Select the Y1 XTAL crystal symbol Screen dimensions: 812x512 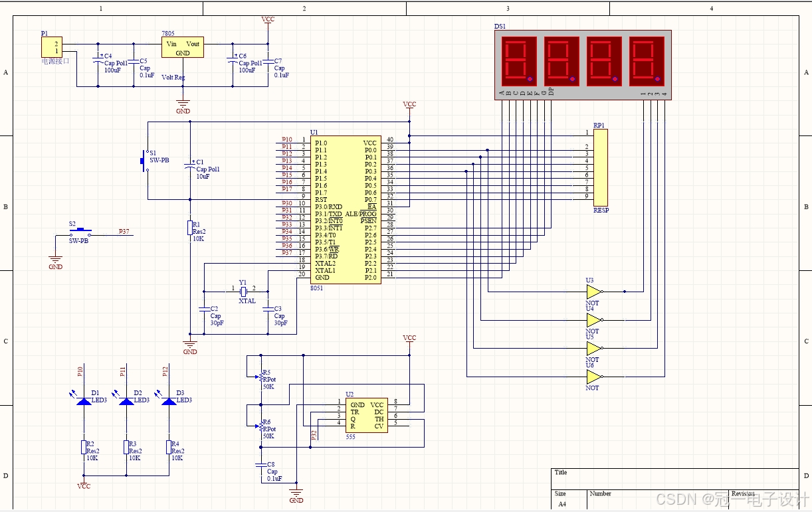pyautogui.click(x=243, y=291)
